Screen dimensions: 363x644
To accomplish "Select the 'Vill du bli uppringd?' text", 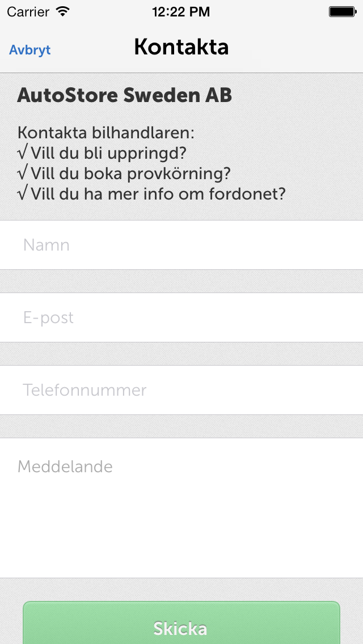I will click(x=108, y=153).
